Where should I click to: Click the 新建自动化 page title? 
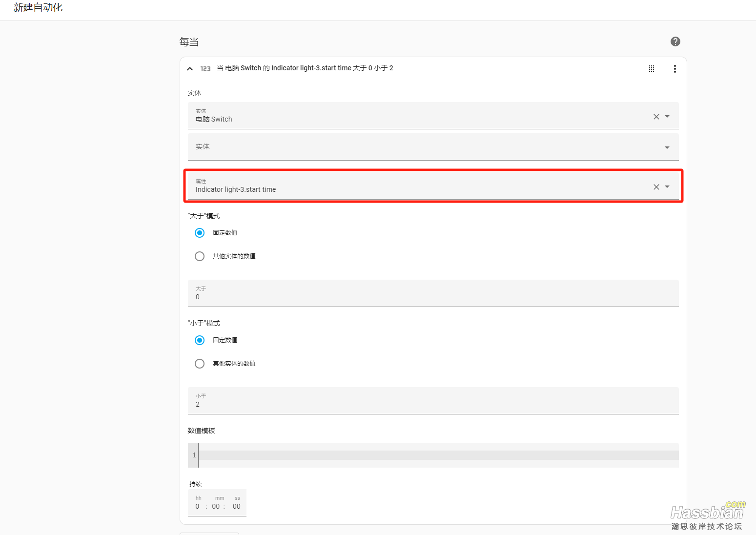pos(38,7)
